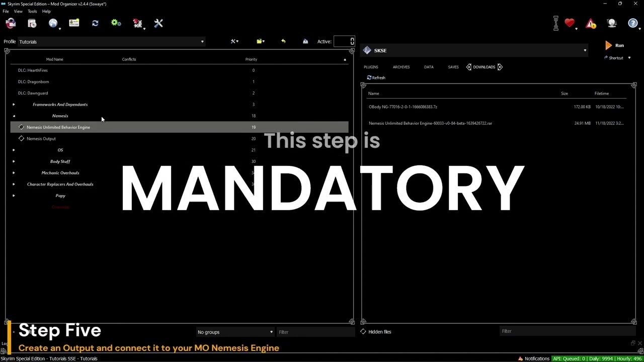Click the Run button label

click(x=619, y=45)
